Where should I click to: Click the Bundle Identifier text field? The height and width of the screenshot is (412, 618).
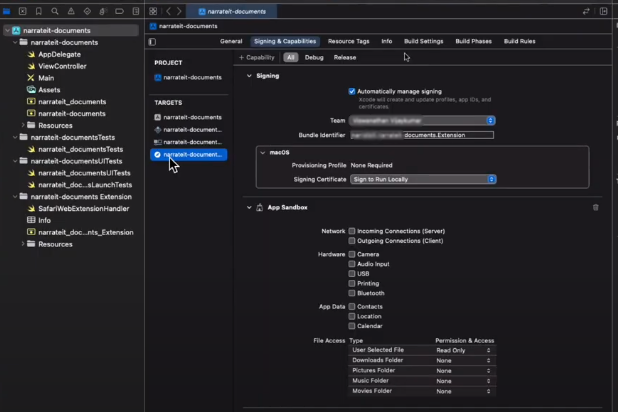(421, 135)
